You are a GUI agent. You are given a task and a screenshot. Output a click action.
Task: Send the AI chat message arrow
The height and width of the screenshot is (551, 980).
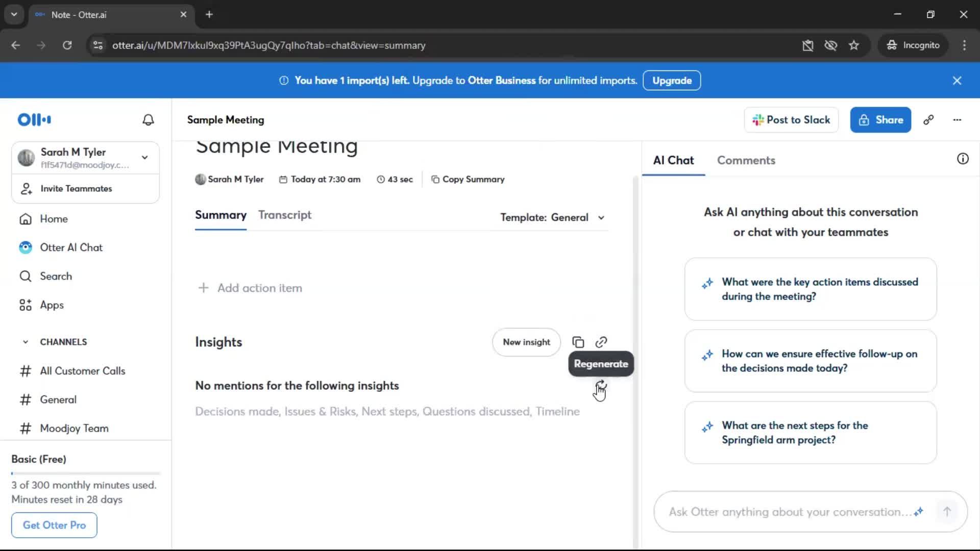(x=947, y=512)
